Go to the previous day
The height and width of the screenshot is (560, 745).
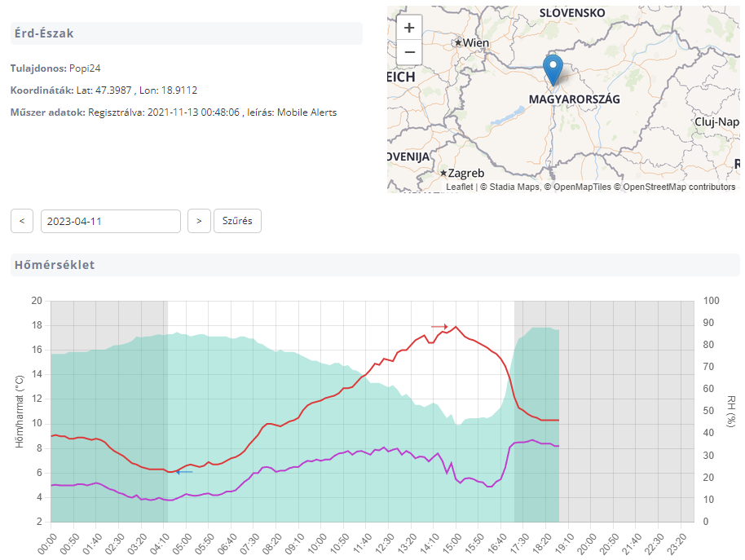[x=22, y=221]
